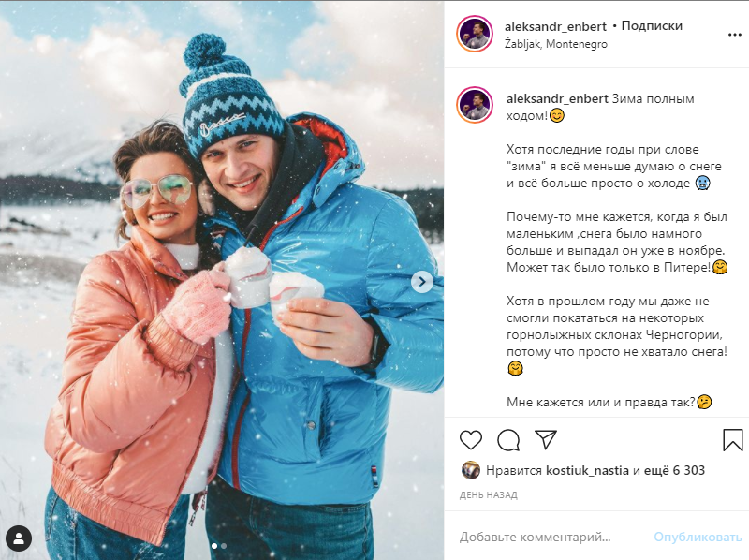This screenshot has width=749, height=560.
Task: Focus the Добавьте комментарий input field
Action: point(551,538)
